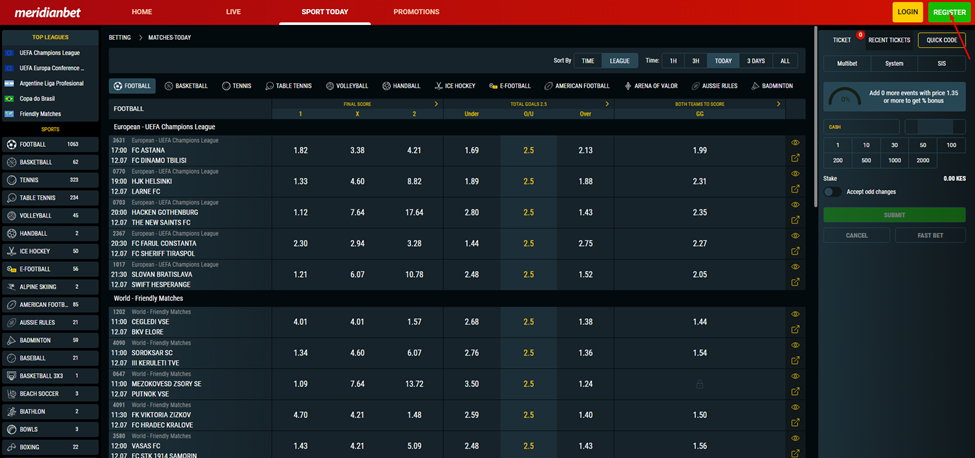Click Copa do Brasil flag icon

[9, 99]
